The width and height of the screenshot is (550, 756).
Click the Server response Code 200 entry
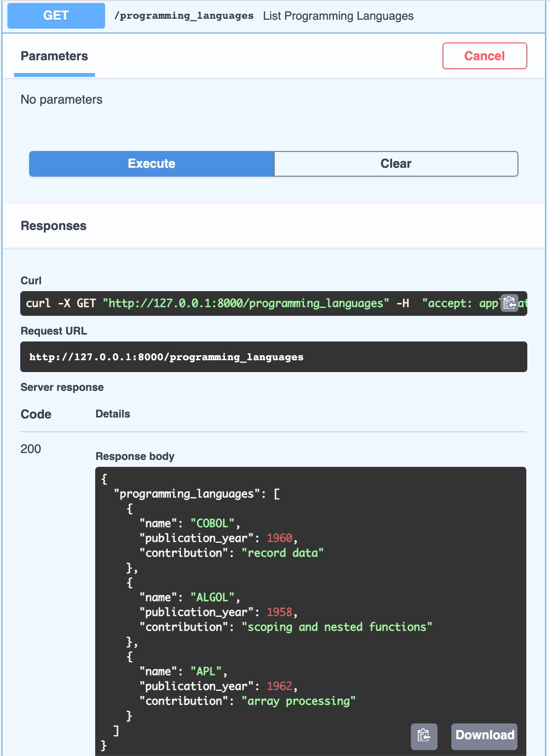pos(31,449)
